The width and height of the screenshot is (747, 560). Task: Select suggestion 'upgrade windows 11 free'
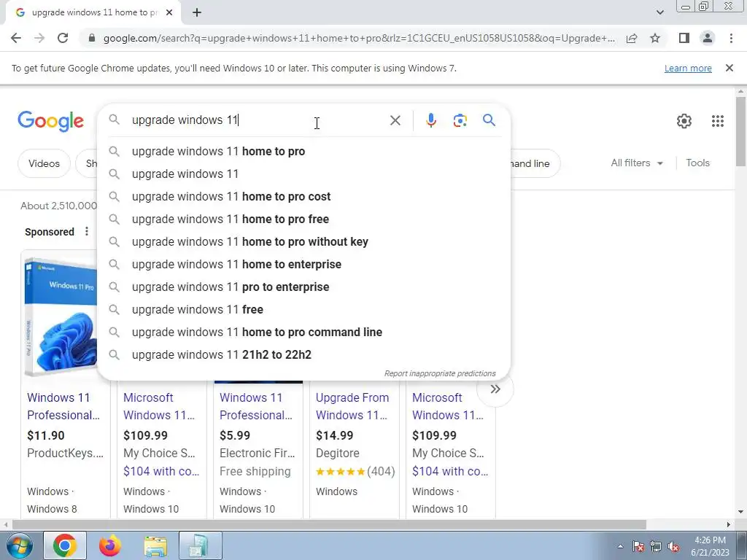[x=304, y=309]
